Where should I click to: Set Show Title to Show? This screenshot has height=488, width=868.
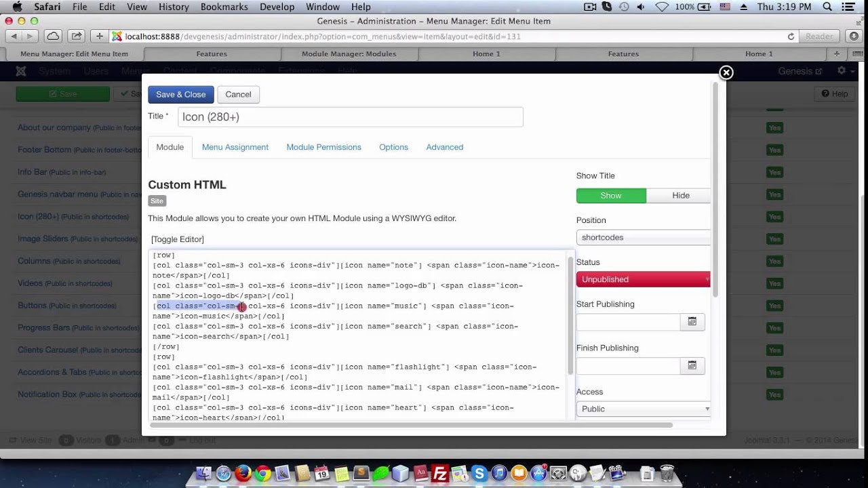tap(611, 195)
